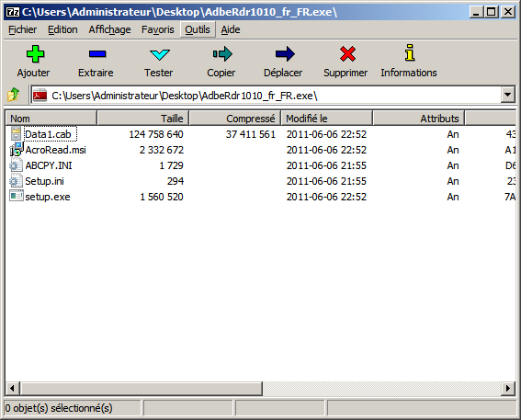Run the Tester archive check icon
Viewport: 521px width, 420px height.
(160, 54)
